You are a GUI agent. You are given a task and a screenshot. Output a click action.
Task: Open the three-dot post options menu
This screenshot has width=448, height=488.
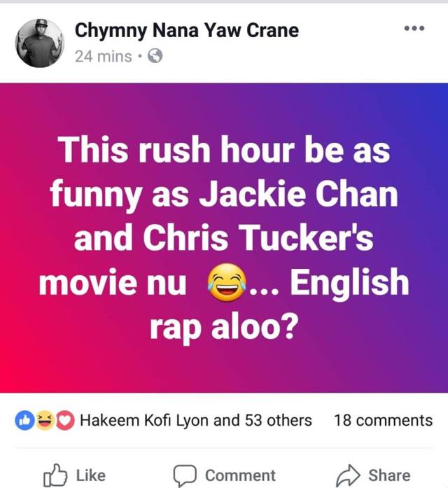point(414,28)
